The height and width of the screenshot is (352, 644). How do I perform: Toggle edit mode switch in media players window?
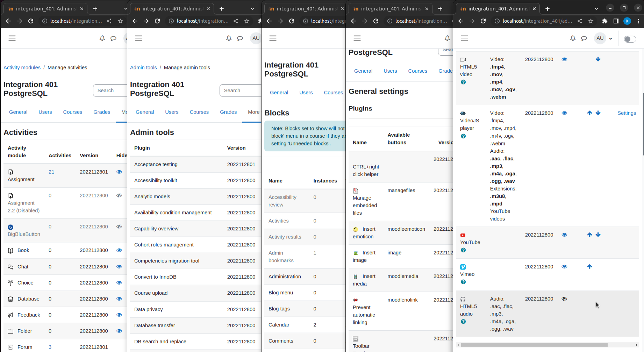point(630,39)
